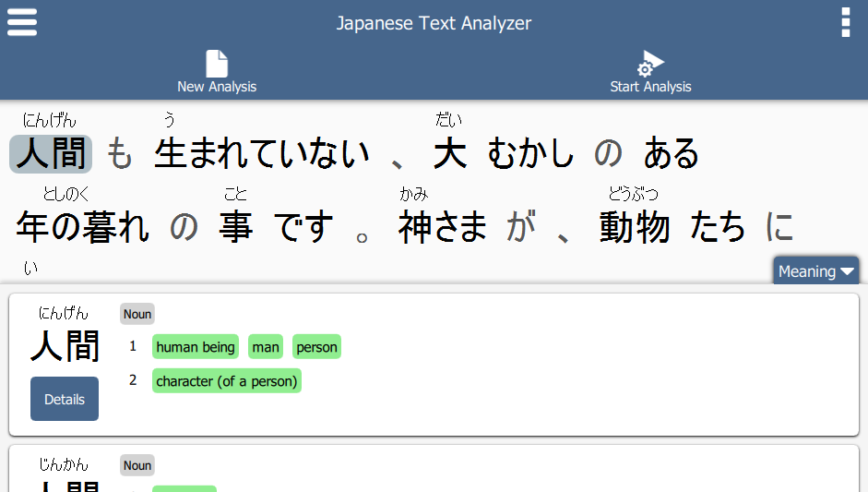Select the particle に in the second line
Screen dimensions: 868x492
coord(779,227)
